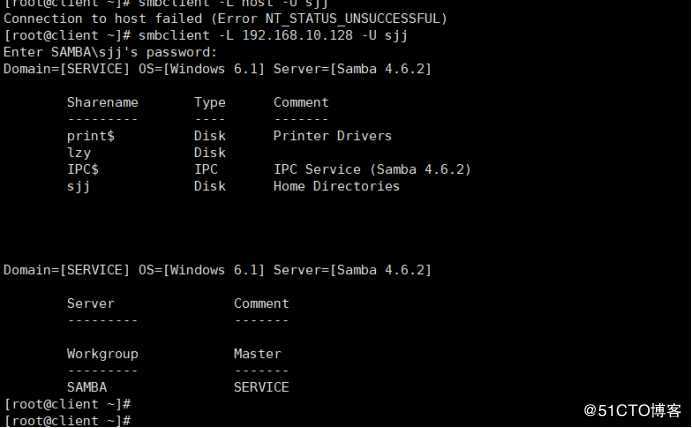Click the print$ share name
Viewport: 692px width, 428px height.
91,136
